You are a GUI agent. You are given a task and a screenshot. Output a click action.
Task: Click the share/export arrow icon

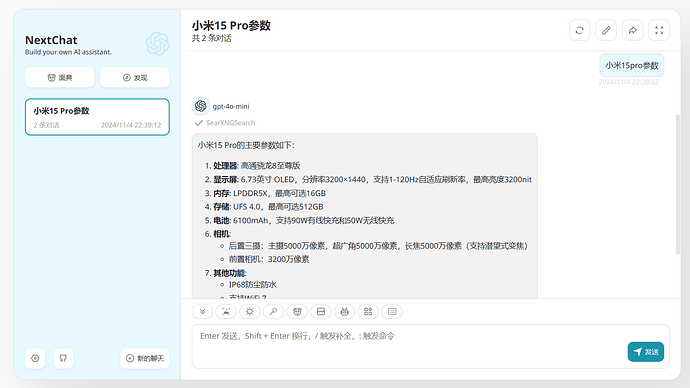(632, 30)
